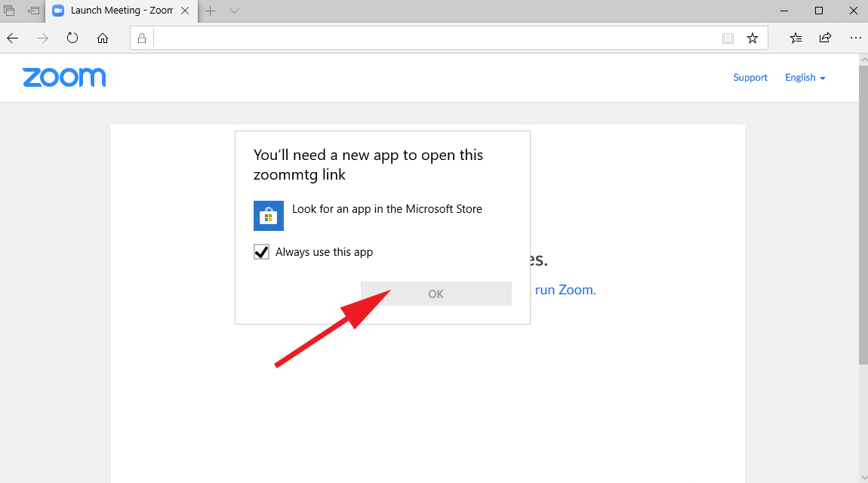Go to the Home page icon
The width and height of the screenshot is (868, 483).
pos(103,38)
